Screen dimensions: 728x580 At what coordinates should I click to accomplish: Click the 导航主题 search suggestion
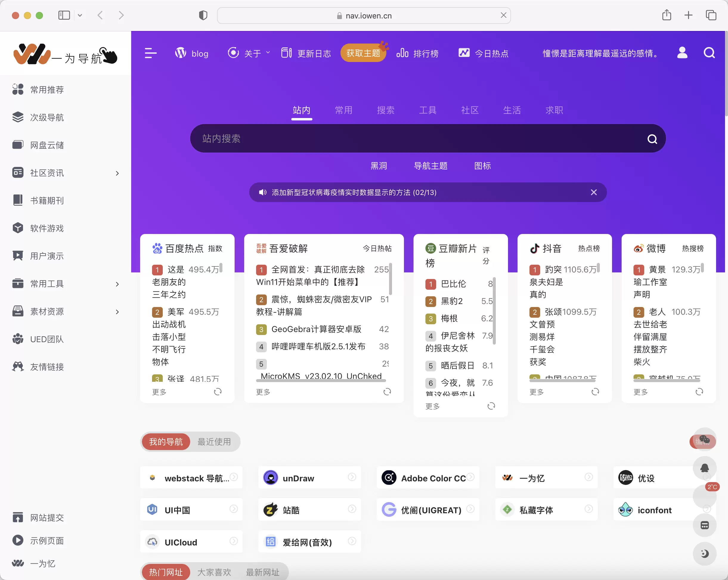[x=430, y=166]
